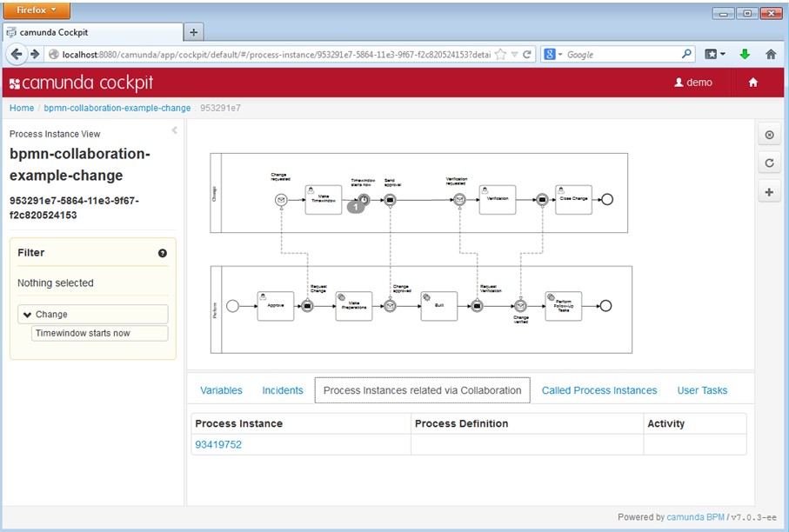Open the Called Process Instances tab
This screenshot has width=789, height=532.
599,390
